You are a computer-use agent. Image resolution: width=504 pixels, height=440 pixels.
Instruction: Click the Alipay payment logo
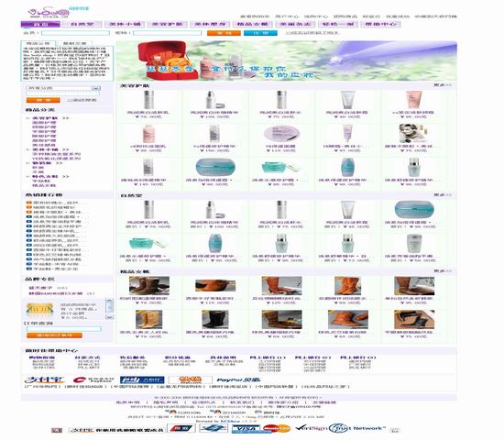[x=45, y=379]
